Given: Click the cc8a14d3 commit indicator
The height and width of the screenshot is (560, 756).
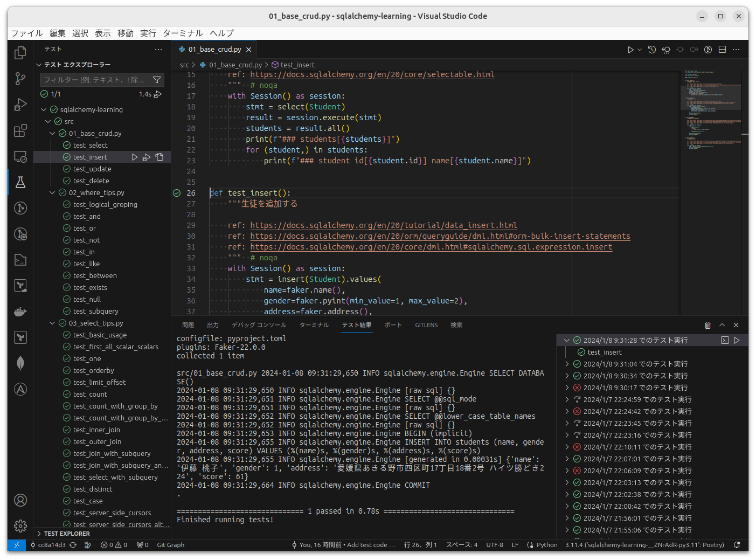Looking at the screenshot, I should click(x=47, y=545).
